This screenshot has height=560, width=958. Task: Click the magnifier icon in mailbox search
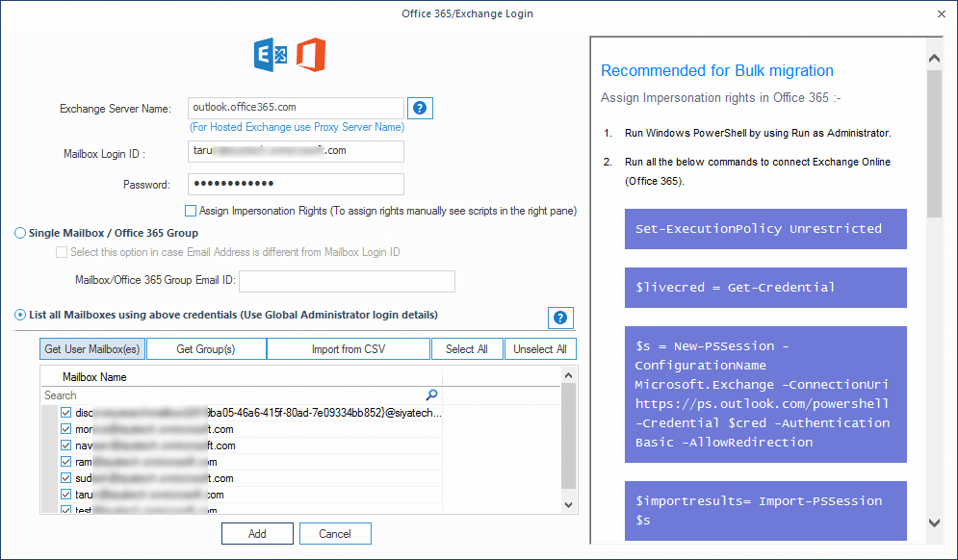tap(431, 395)
